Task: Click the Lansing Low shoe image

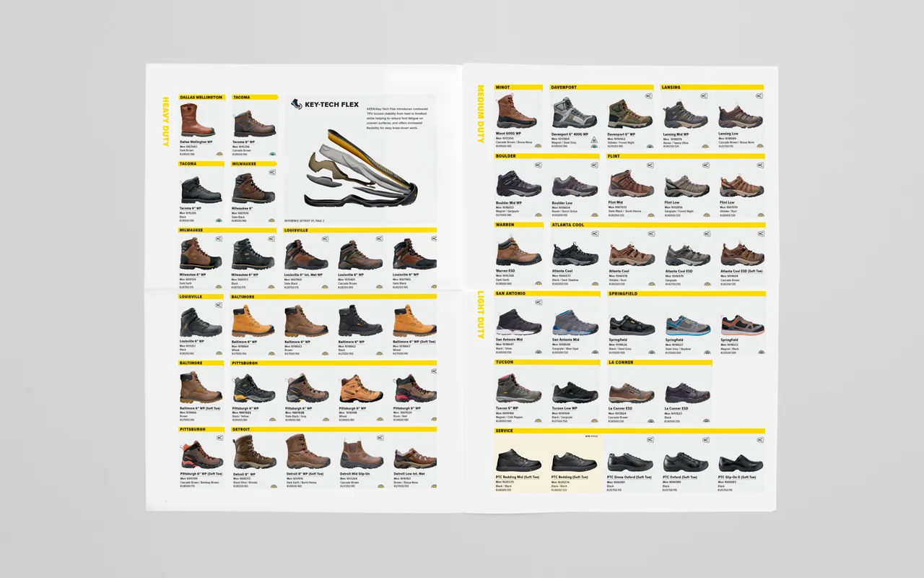Action: pyautogui.click(x=741, y=117)
